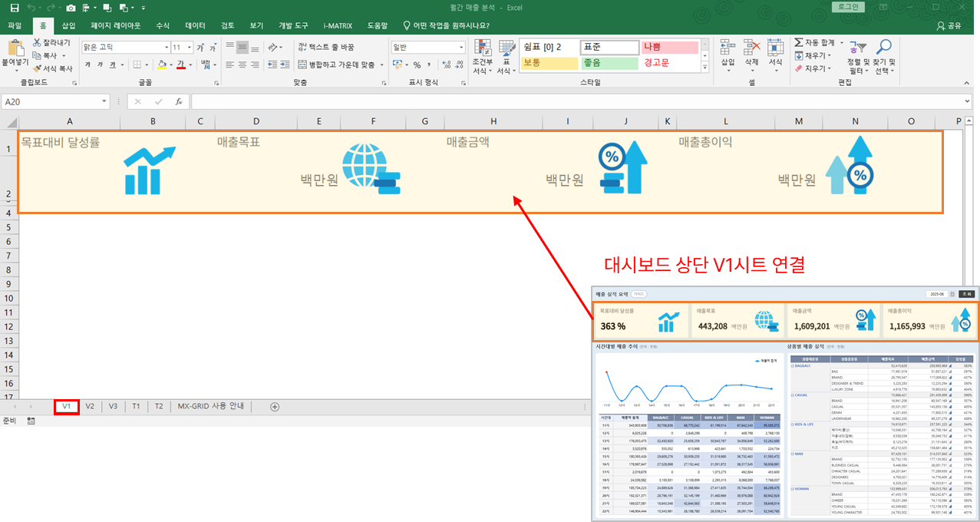Click the Sort & Filter (정렬 및 필터) icon

pyautogui.click(x=857, y=49)
